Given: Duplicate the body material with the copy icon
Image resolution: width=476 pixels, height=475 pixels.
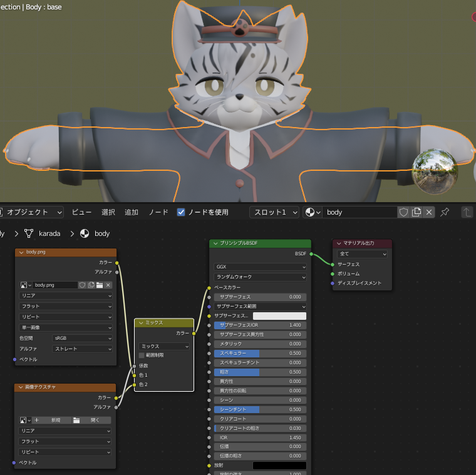Looking at the screenshot, I should [416, 212].
